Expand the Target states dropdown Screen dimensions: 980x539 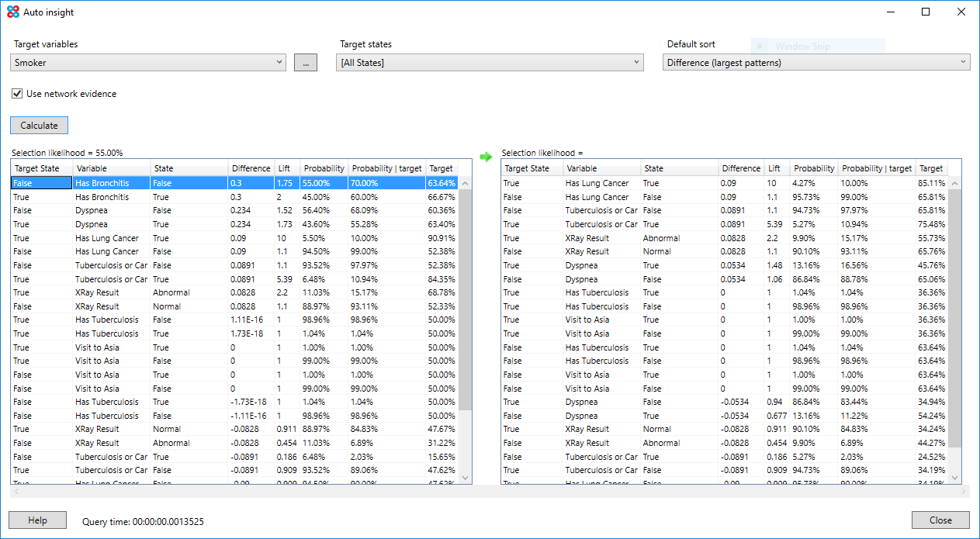490,63
